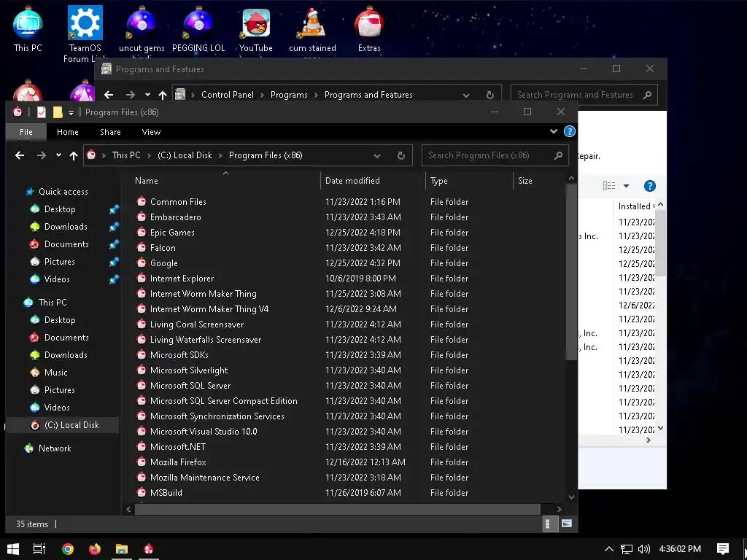This screenshot has height=560, width=747.
Task: Open File Explorer taskbar icon
Action: click(122, 548)
